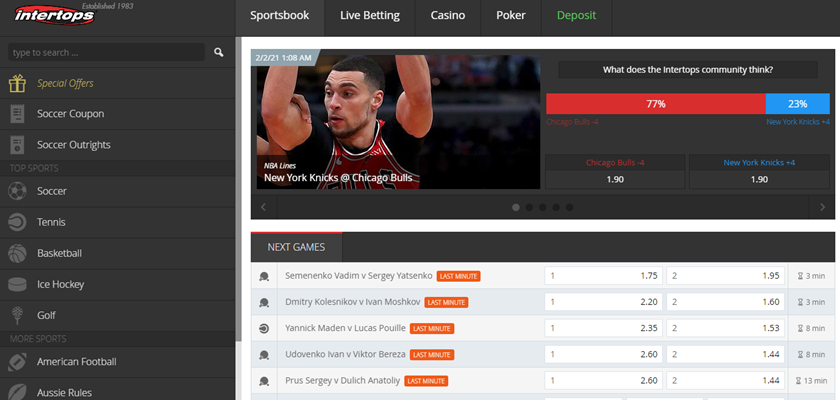Pick odds 1.75 for Semenenko Vadim
This screenshot has height=400, width=840.
coord(604,276)
